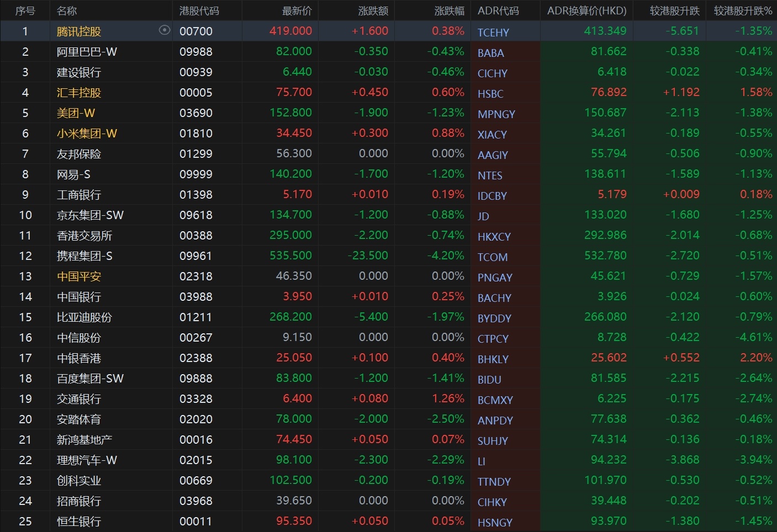Select 创科实业 in the list

79,481
